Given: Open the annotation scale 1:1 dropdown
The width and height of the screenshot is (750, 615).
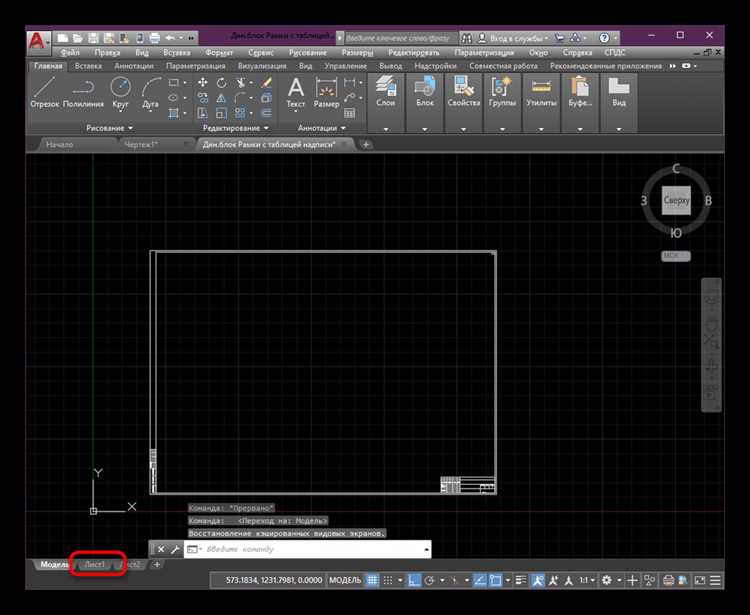Looking at the screenshot, I should 587,580.
